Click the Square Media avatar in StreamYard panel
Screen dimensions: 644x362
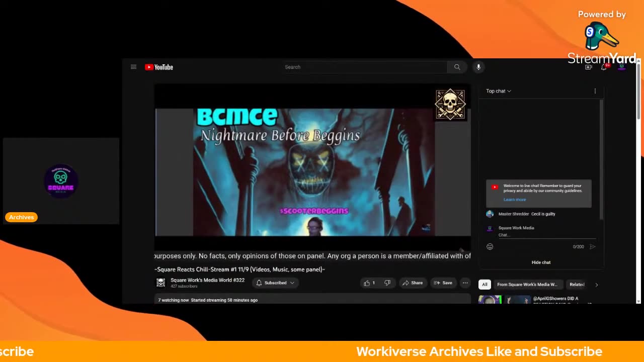(x=61, y=180)
